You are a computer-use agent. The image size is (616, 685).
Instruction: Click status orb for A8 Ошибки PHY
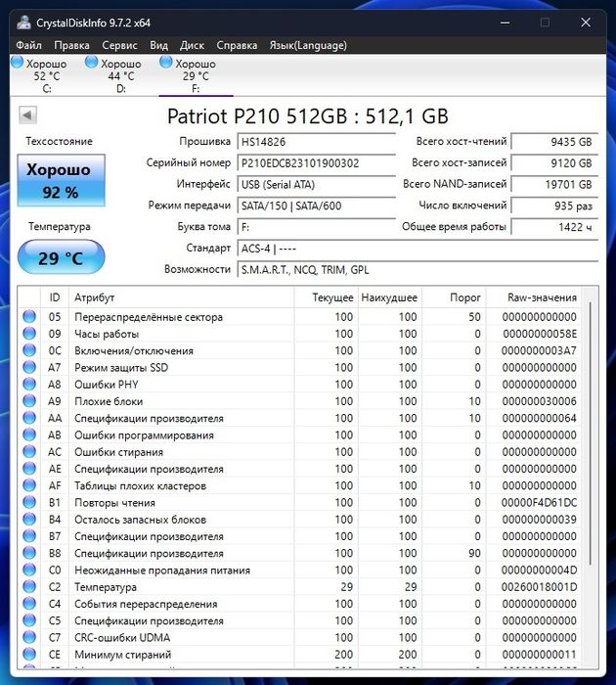pyautogui.click(x=29, y=384)
